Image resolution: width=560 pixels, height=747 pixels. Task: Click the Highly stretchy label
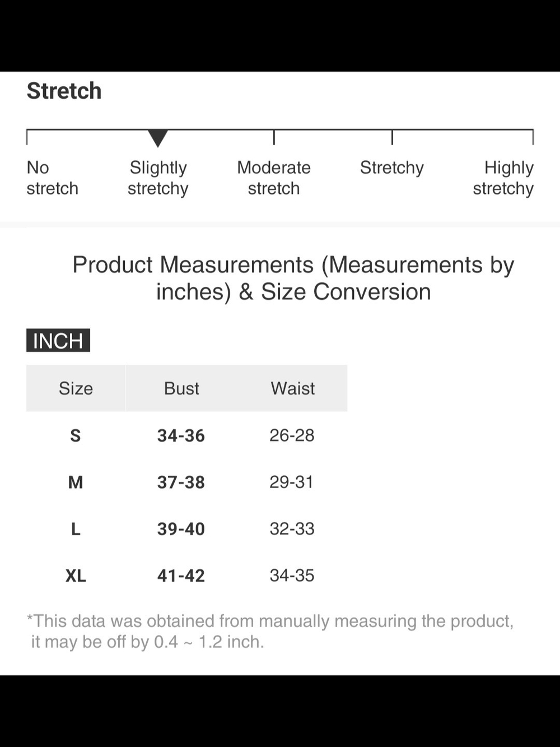(x=503, y=178)
